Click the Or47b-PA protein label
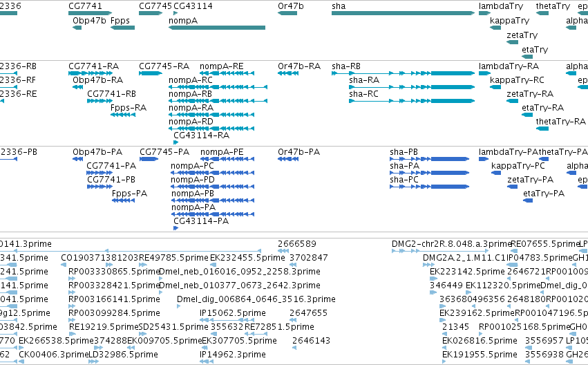 tap(299, 152)
